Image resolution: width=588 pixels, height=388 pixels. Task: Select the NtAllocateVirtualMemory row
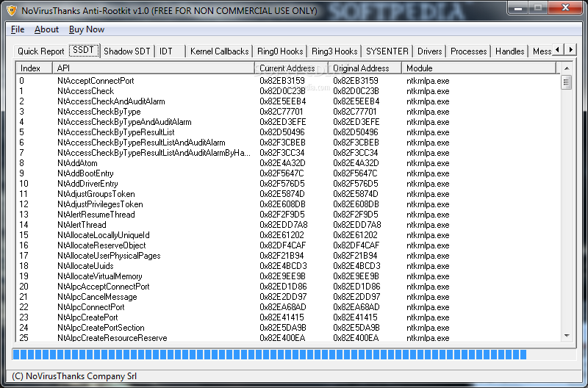(x=288, y=276)
